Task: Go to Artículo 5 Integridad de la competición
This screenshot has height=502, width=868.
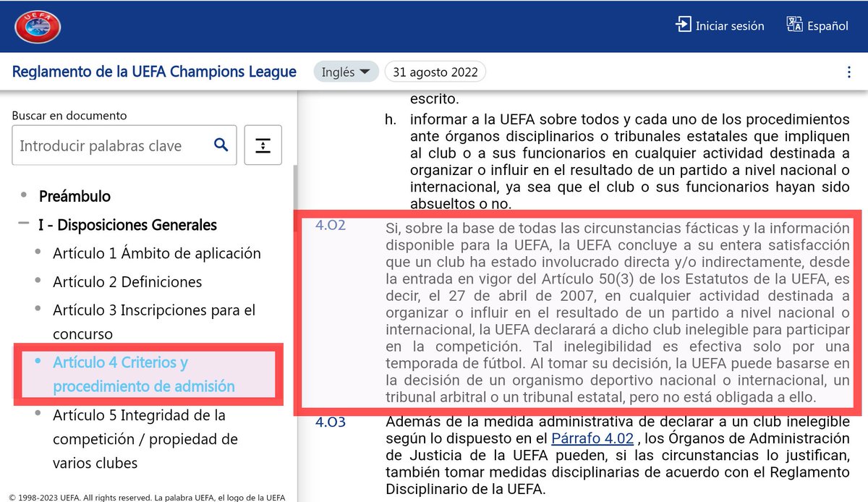Action: click(145, 439)
